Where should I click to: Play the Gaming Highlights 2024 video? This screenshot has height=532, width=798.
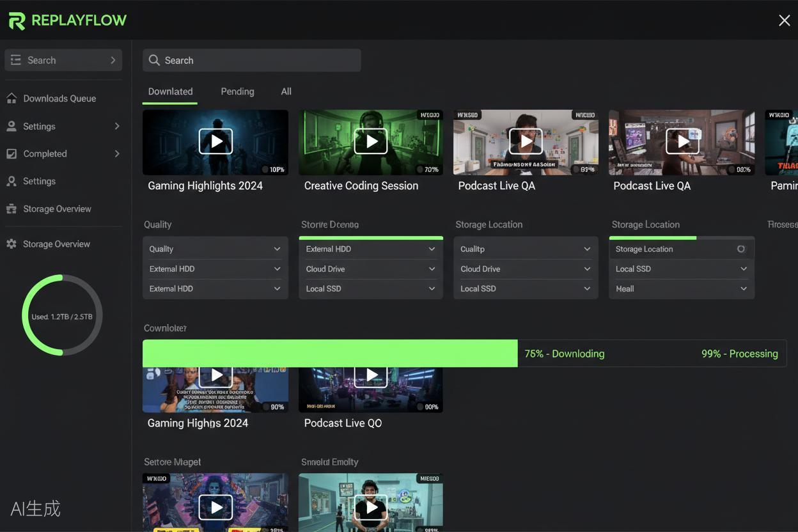click(x=215, y=141)
